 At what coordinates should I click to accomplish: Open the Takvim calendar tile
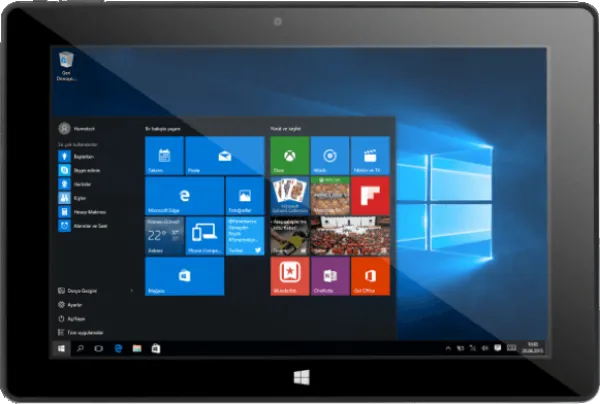(x=164, y=155)
